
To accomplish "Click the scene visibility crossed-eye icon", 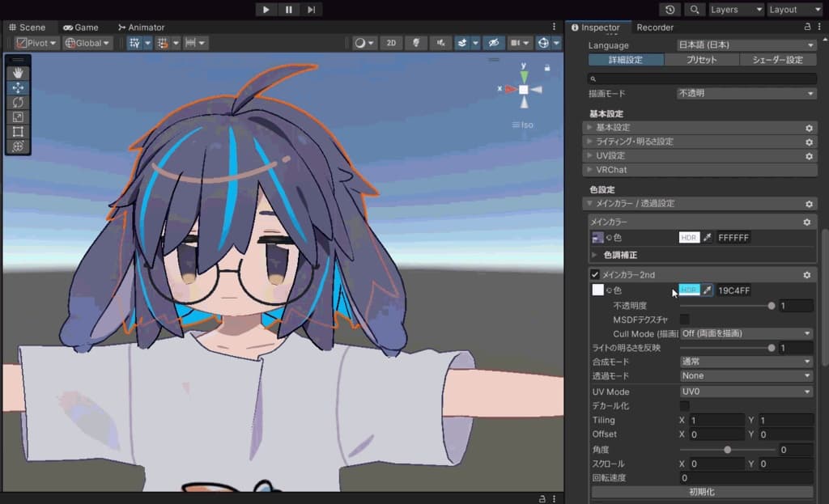I will tap(493, 42).
